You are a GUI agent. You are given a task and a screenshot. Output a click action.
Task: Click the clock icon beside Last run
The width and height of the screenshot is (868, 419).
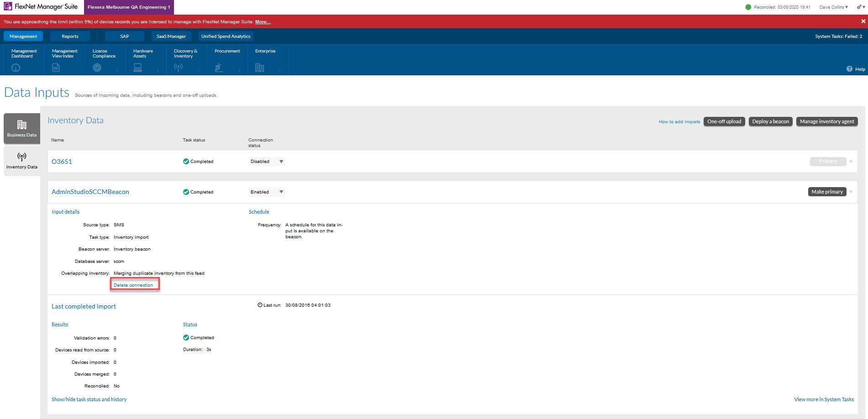260,305
